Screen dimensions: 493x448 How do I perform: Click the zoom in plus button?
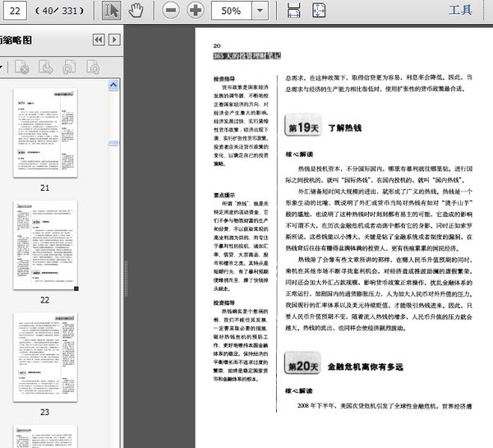coord(195,11)
